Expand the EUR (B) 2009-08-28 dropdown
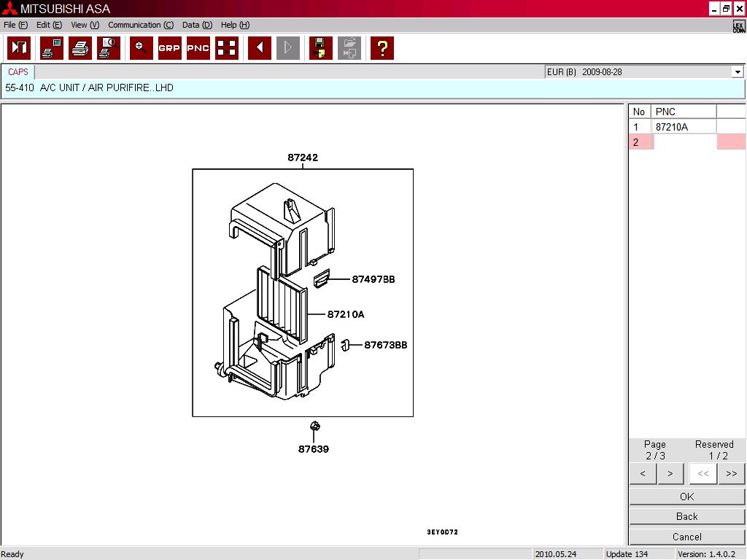This screenshot has width=747, height=560. (737, 72)
